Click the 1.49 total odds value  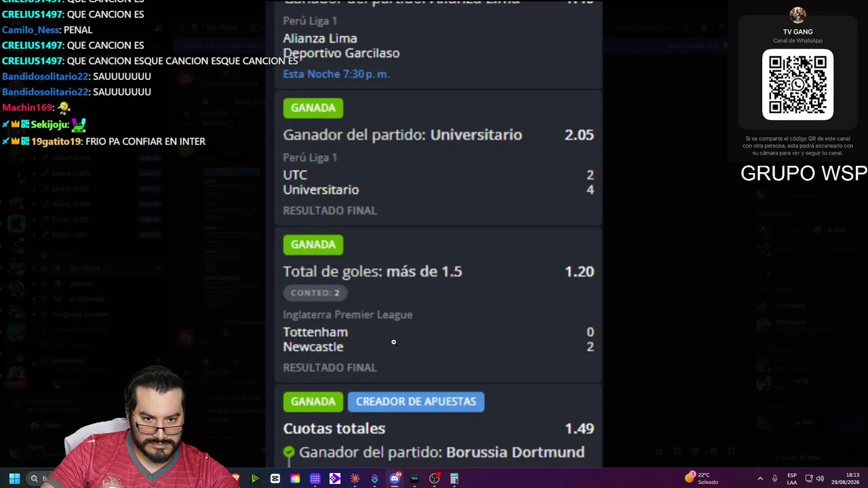[579, 428]
